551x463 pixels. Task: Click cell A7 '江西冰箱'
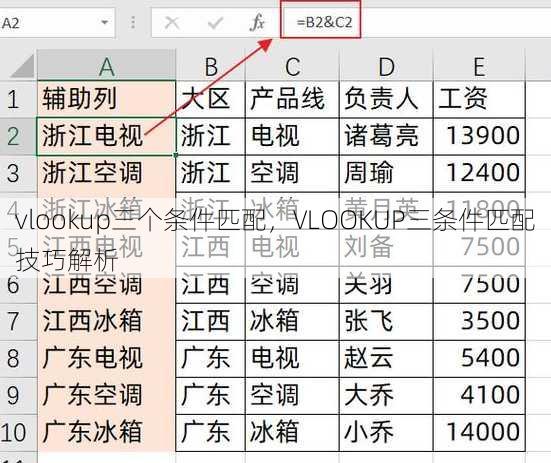pyautogui.click(x=106, y=321)
